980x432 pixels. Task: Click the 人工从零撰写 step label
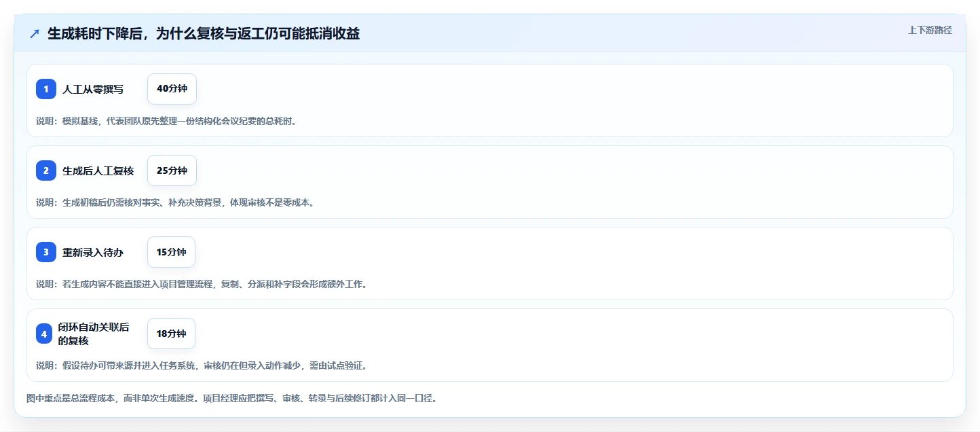pyautogui.click(x=93, y=89)
